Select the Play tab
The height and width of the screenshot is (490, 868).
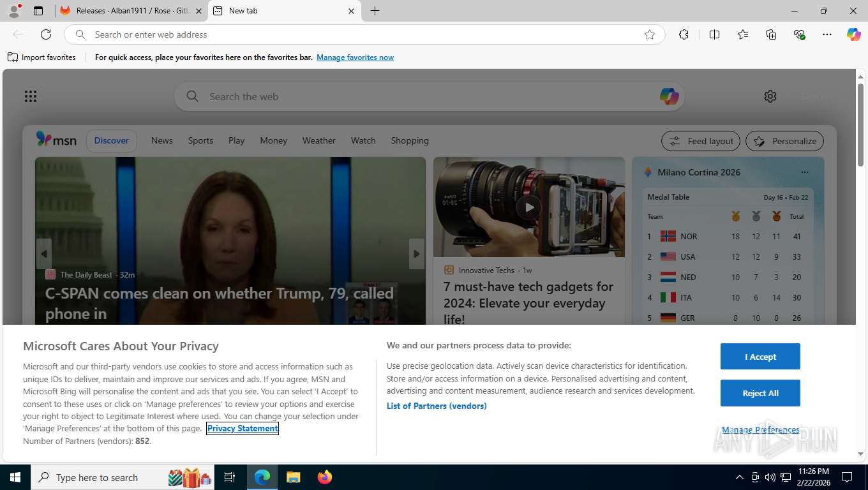[237, 140]
